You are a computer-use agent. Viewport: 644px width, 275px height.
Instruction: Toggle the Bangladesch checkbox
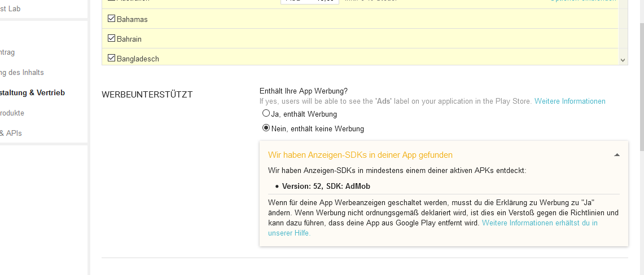point(112,58)
